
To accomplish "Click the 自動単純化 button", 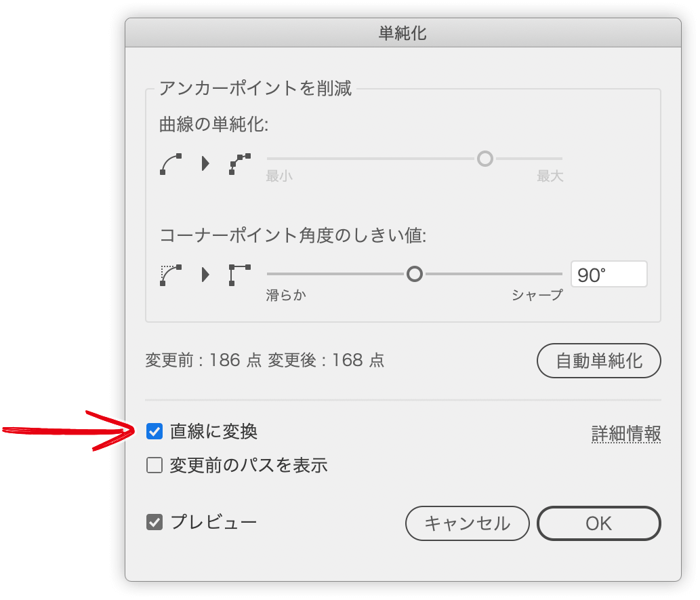I will pyautogui.click(x=598, y=361).
